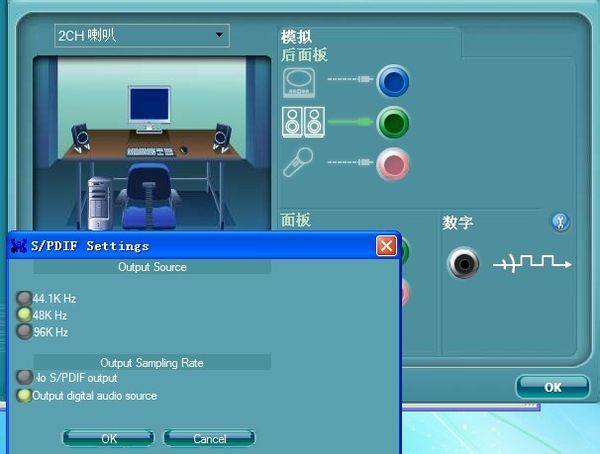Viewport: 600px width, 454px height.
Task: Select the 44.1K Hz radio button
Action: pos(24,298)
